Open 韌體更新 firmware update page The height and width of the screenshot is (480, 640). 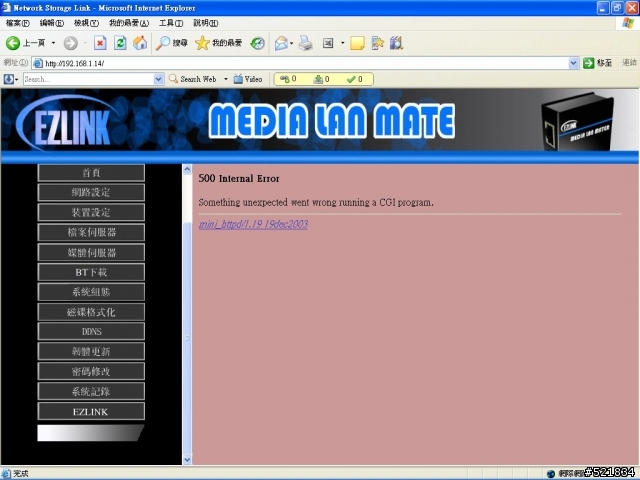click(x=91, y=351)
